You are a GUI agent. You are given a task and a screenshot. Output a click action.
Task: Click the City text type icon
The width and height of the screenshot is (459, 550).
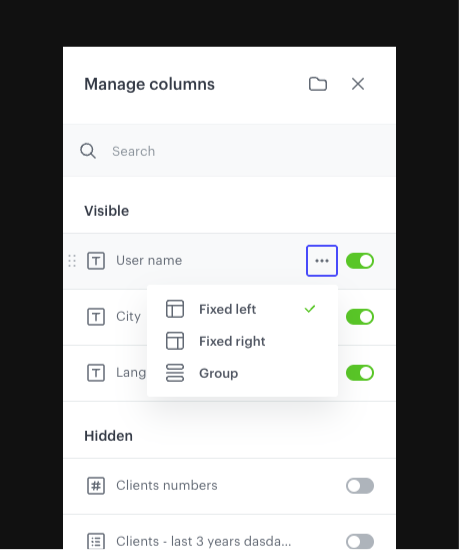[x=96, y=317]
